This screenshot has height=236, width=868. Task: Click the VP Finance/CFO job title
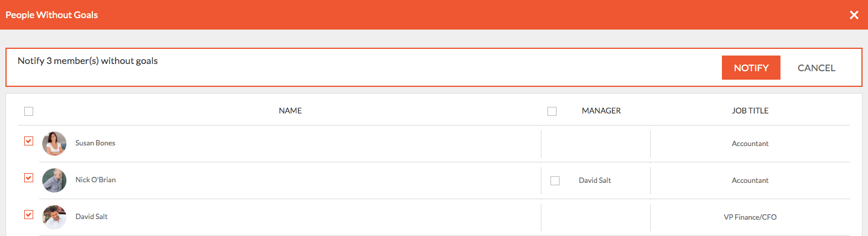750,217
